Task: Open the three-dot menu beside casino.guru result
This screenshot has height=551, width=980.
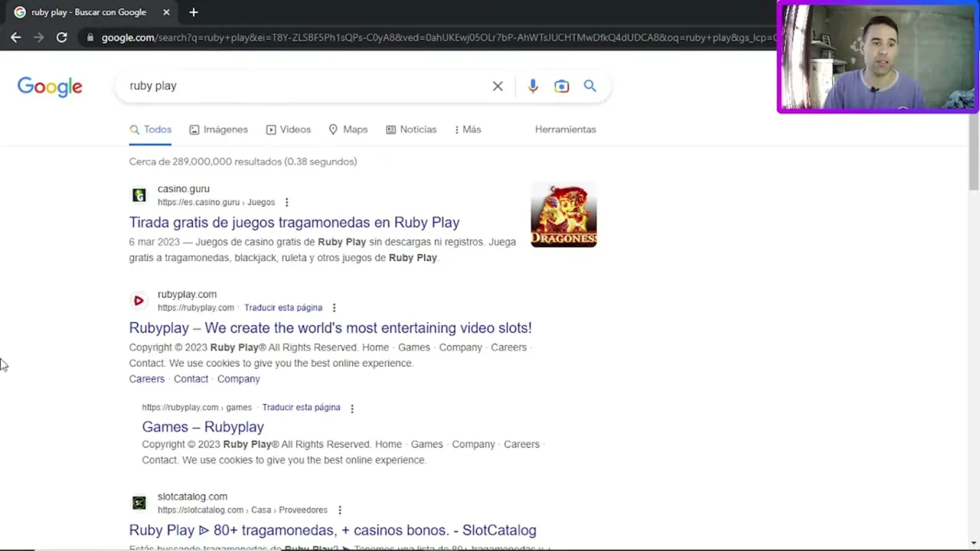Action: 287,202
